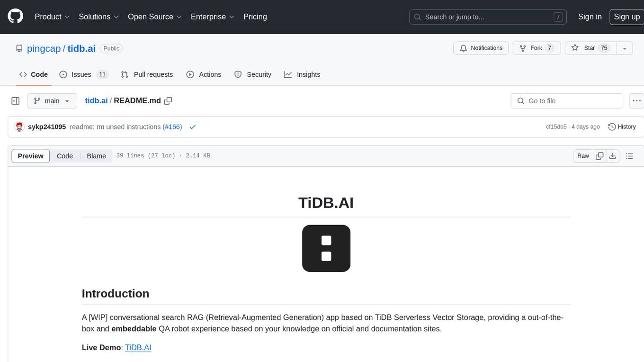Open the sykp241095 avatar
Image resolution: width=644 pixels, height=362 pixels.
click(x=19, y=127)
